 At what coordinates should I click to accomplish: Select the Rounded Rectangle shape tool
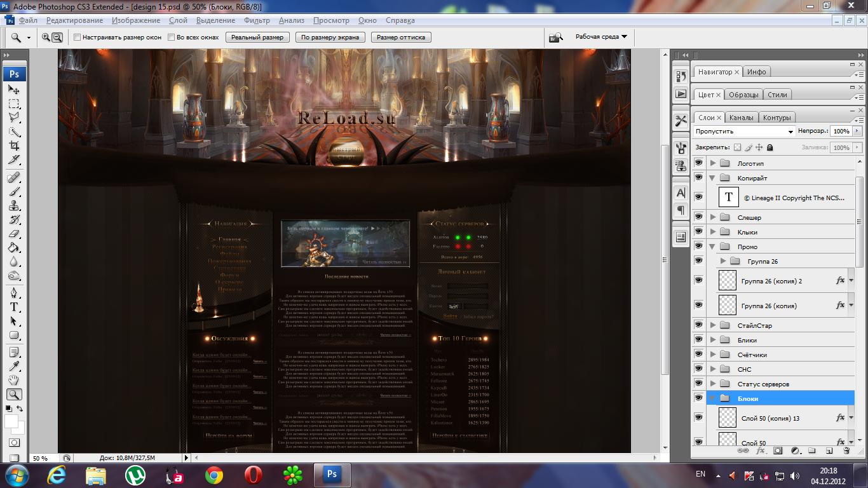pyautogui.click(x=14, y=335)
